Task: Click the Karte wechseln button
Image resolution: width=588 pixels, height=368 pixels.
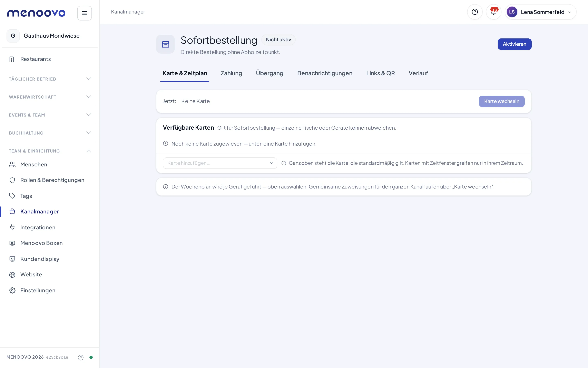Action: click(501, 101)
